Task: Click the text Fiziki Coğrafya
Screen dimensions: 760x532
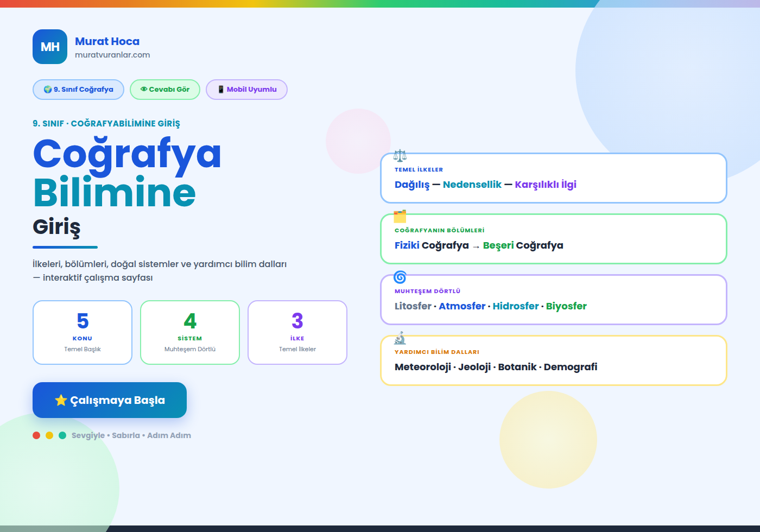Action: [x=432, y=245]
